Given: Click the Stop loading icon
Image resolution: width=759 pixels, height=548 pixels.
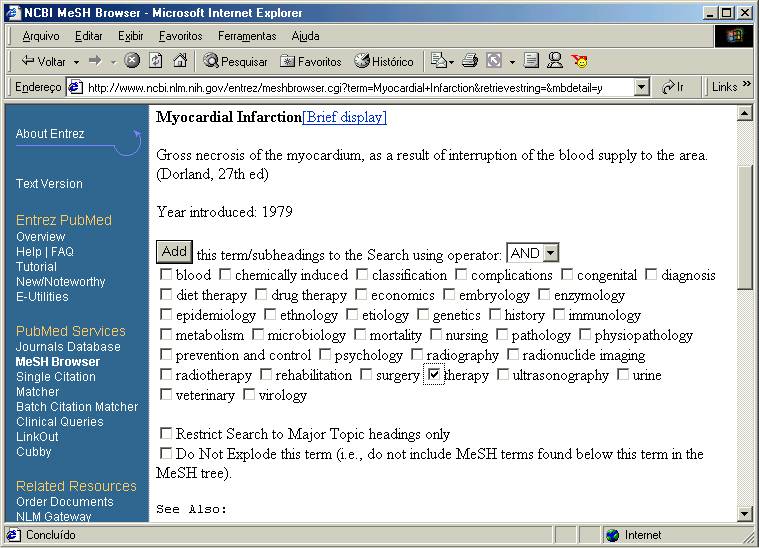Looking at the screenshot, I should point(132,61).
